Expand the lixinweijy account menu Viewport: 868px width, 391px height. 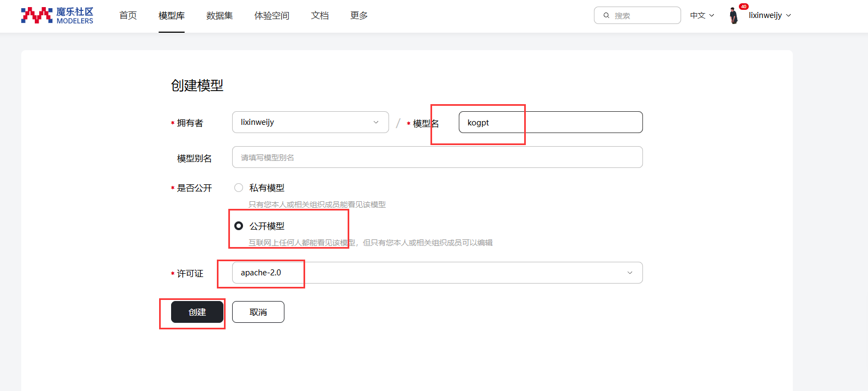(x=769, y=15)
